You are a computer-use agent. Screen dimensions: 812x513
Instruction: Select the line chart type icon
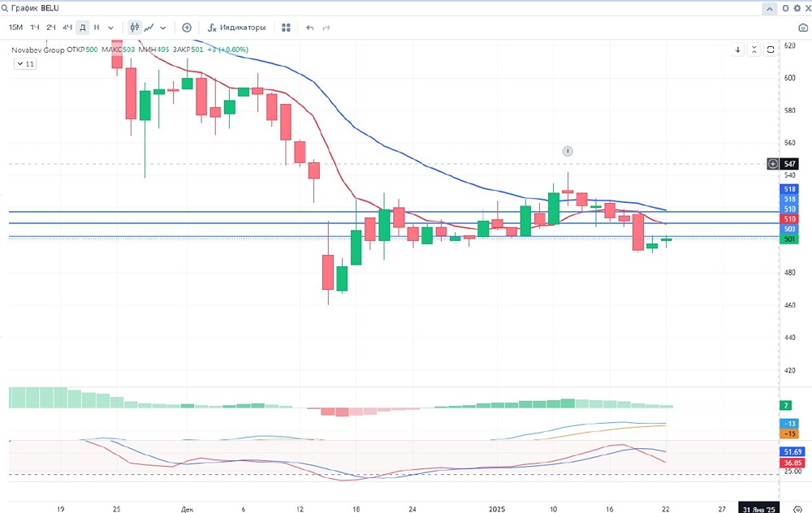[x=149, y=27]
